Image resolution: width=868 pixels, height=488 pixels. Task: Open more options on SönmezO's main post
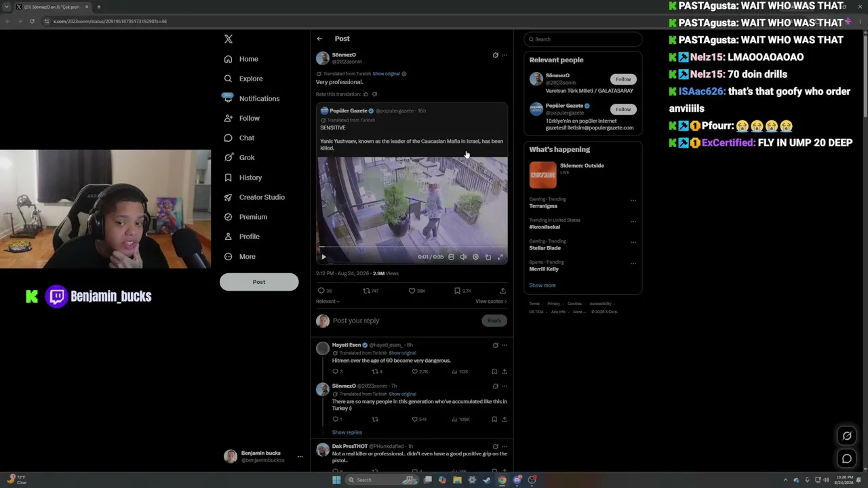click(505, 55)
